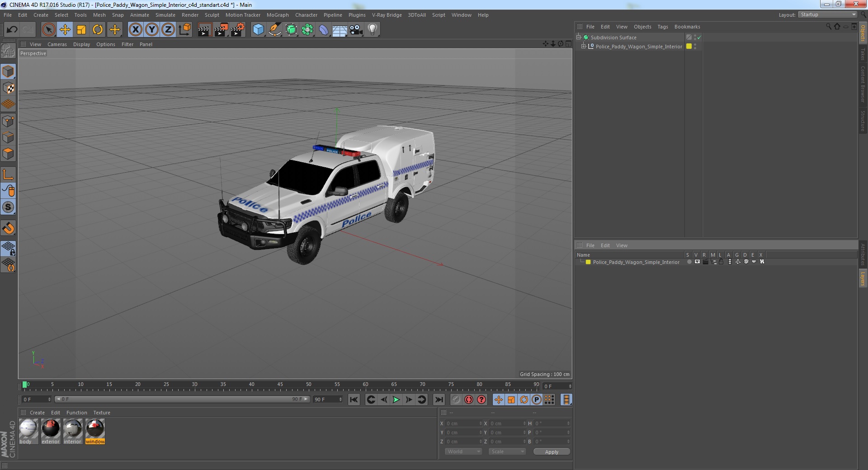868x470 pixels.
Task: Add a Cube primitive object
Action: click(258, 30)
